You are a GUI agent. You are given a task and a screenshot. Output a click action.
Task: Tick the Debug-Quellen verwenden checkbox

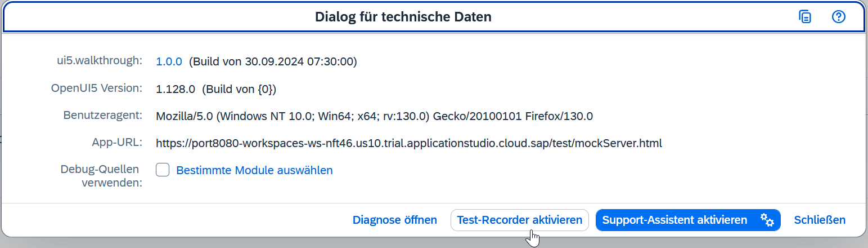pyautogui.click(x=163, y=170)
